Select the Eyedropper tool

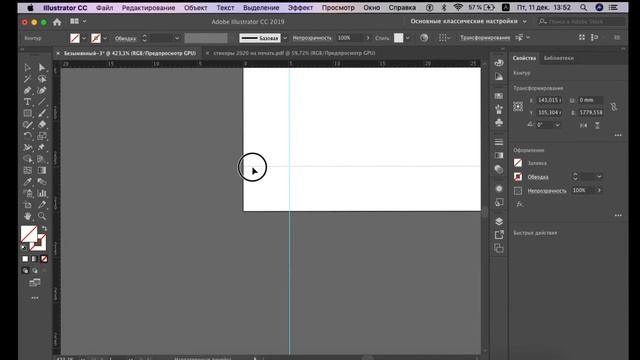(27, 182)
